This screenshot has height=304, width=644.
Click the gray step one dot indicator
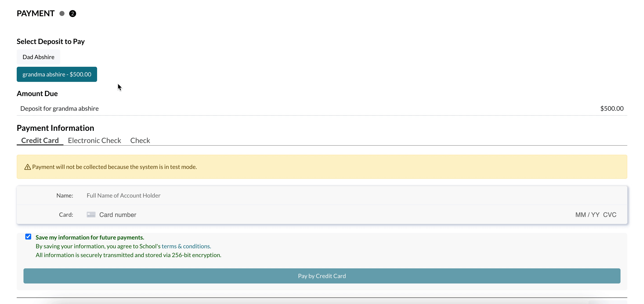pyautogui.click(x=62, y=14)
